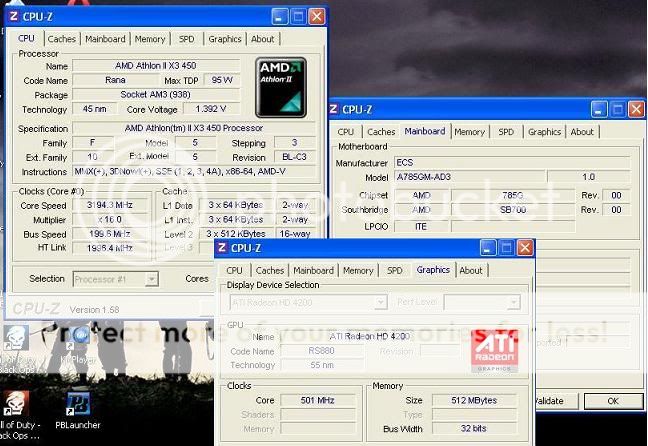Viewport: 648px width, 446px height.
Task: Select SPD tab in the Mainboard window
Action: tap(506, 132)
